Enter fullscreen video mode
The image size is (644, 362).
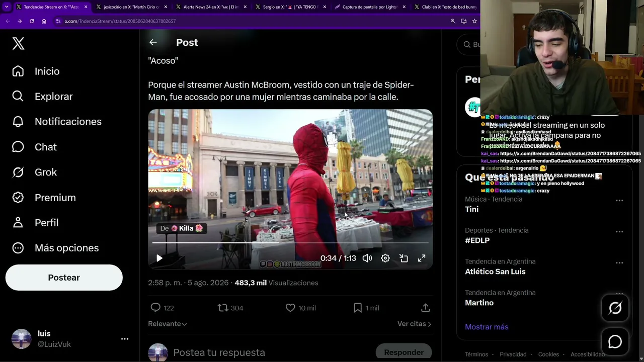point(422,258)
